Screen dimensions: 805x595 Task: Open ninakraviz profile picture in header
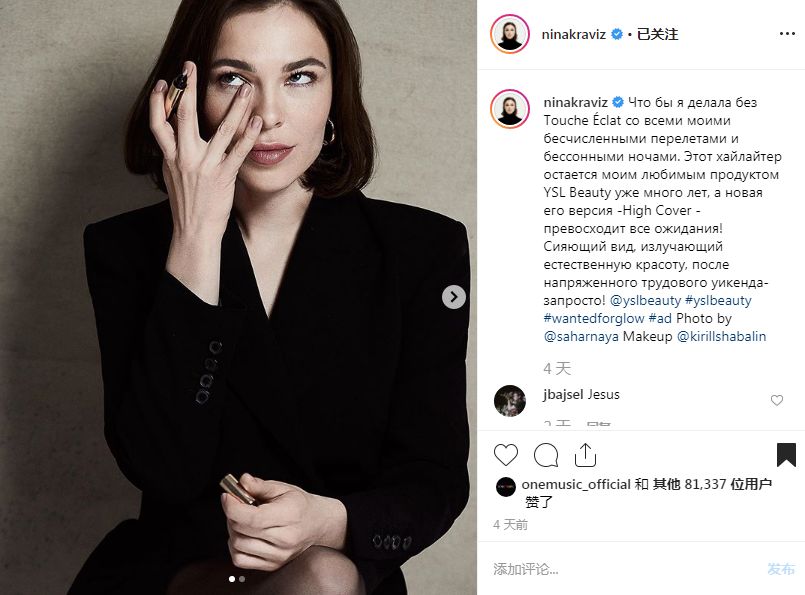tap(509, 34)
